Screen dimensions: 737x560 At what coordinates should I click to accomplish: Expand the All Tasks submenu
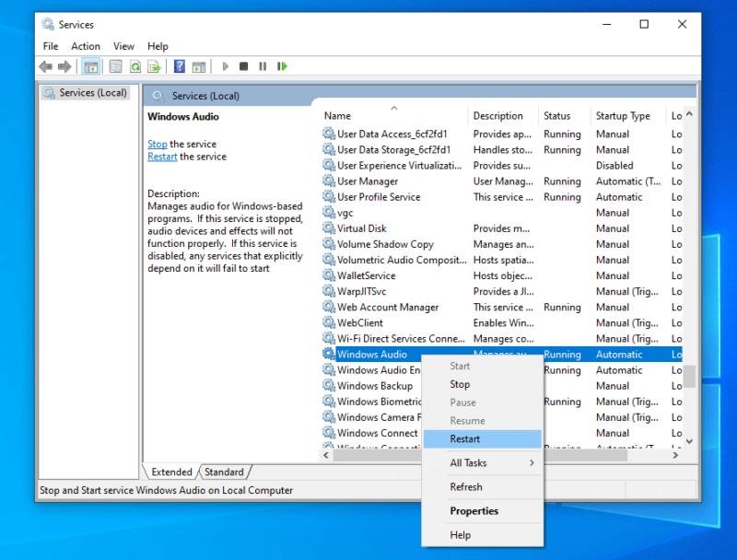(482, 462)
